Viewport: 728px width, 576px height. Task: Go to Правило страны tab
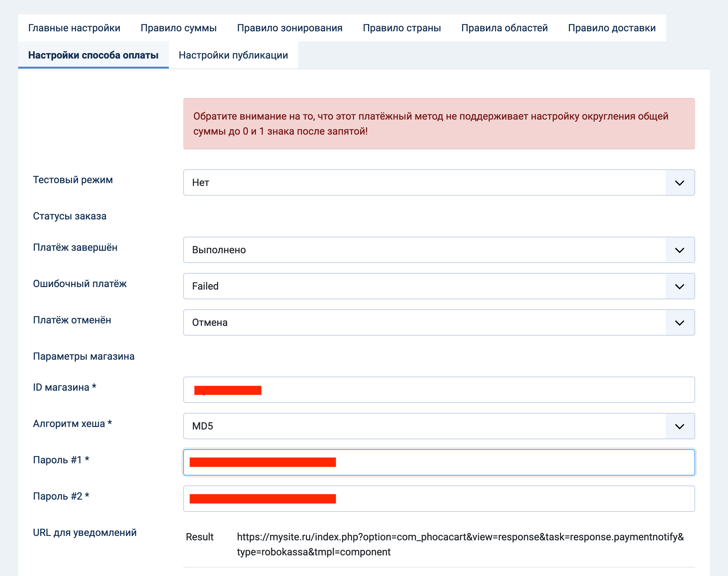pyautogui.click(x=402, y=28)
